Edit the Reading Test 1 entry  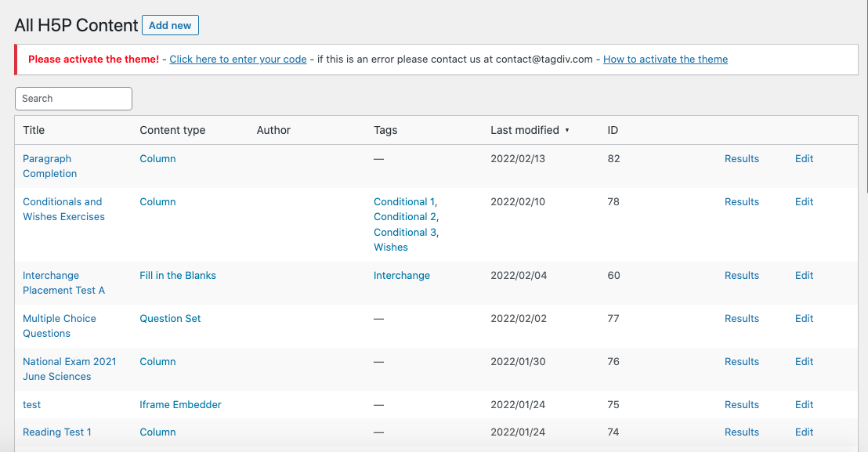(804, 432)
